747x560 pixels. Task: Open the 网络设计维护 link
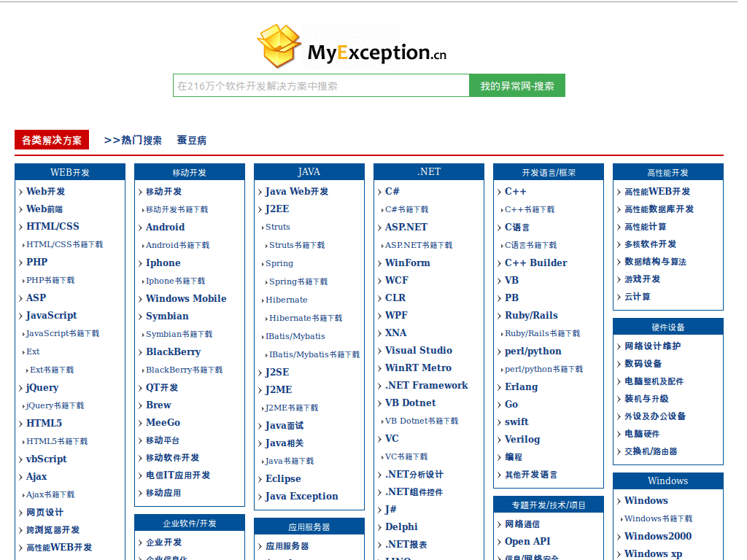(x=652, y=346)
